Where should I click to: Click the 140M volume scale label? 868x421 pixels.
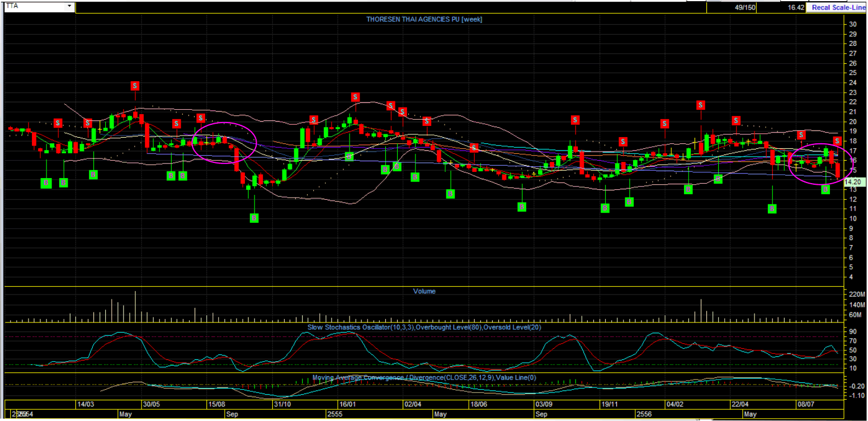click(x=856, y=305)
